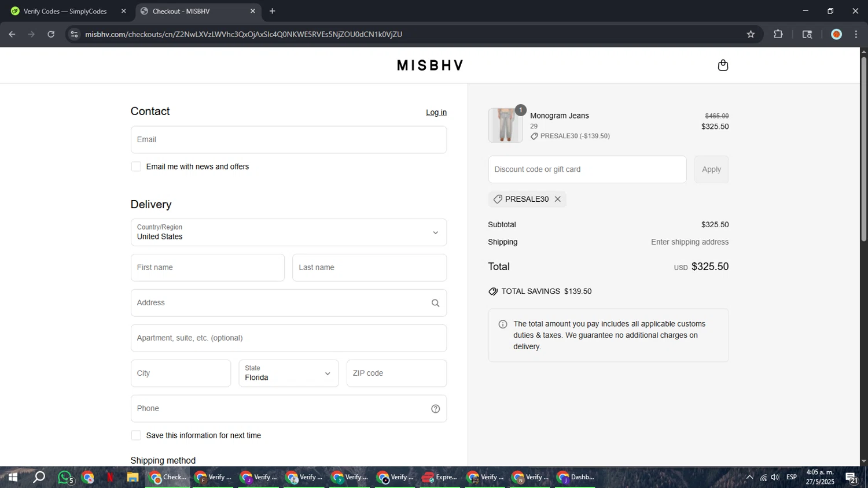Viewport: 868px width, 488px height.
Task: Show hidden system tray icons
Action: [749, 477]
